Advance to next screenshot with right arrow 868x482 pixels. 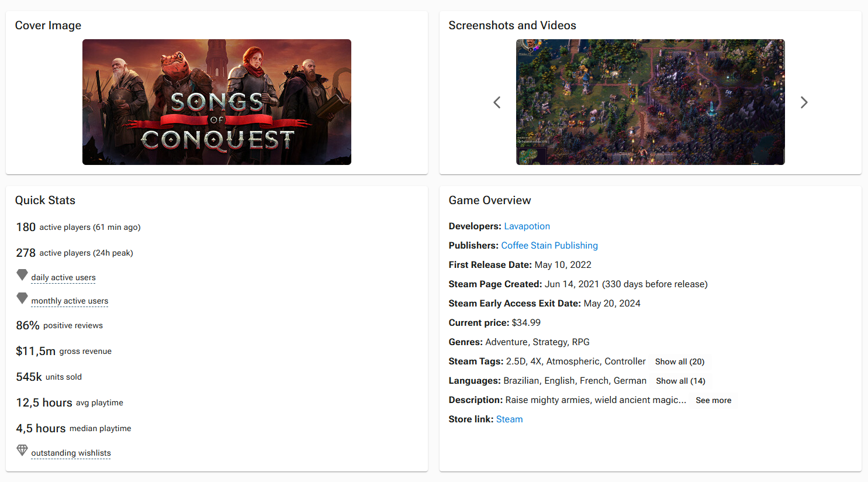[804, 102]
